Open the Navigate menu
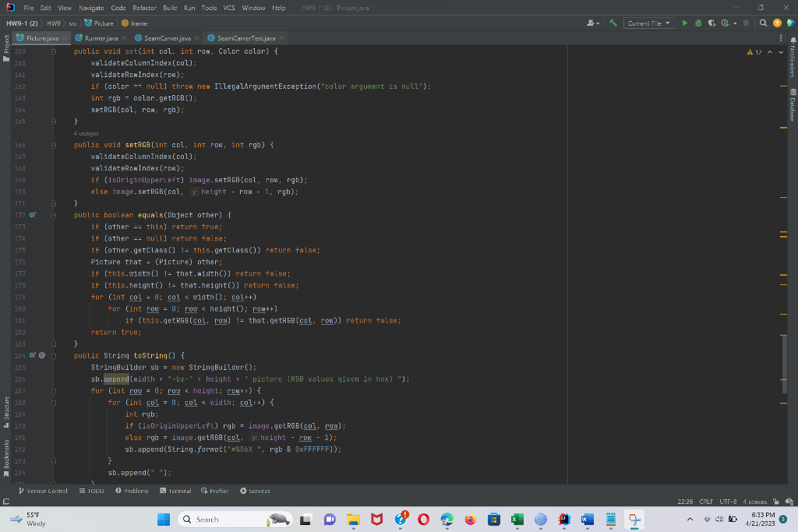The image size is (798, 532). (91, 8)
